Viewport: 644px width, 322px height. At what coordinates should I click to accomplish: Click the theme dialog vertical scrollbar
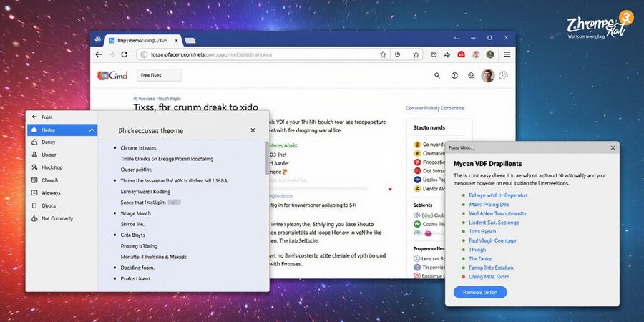point(267,157)
